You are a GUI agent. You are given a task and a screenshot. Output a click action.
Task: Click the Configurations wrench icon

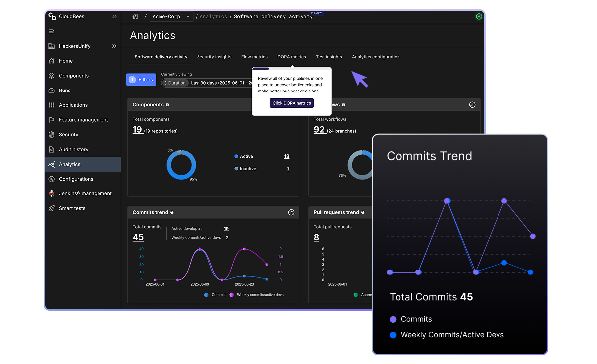coord(51,179)
